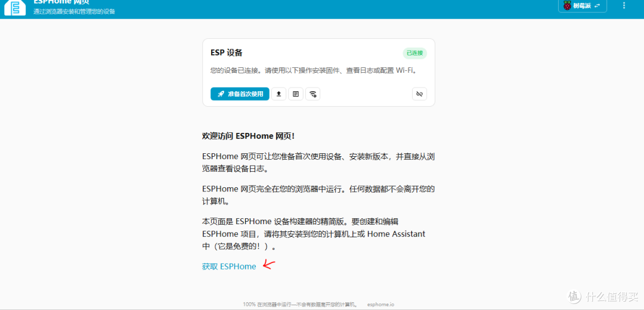Click the ESPHome logo icon in header
The image size is (644, 310).
15,7
